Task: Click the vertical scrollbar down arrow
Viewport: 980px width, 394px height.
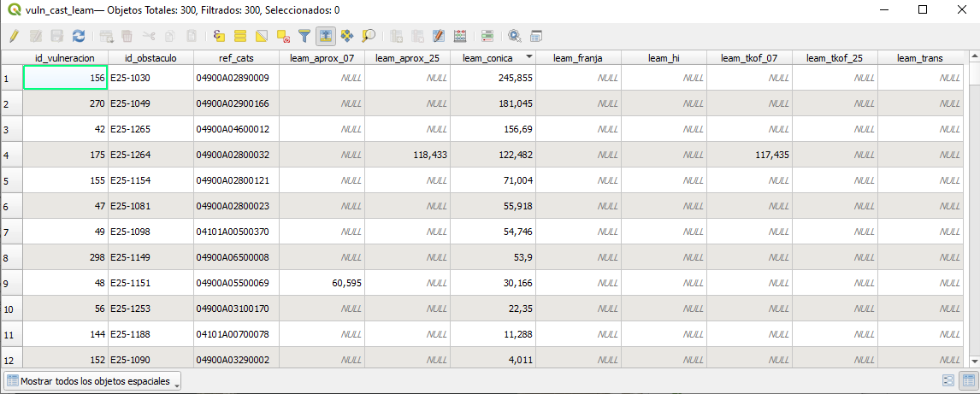Action: point(974,362)
